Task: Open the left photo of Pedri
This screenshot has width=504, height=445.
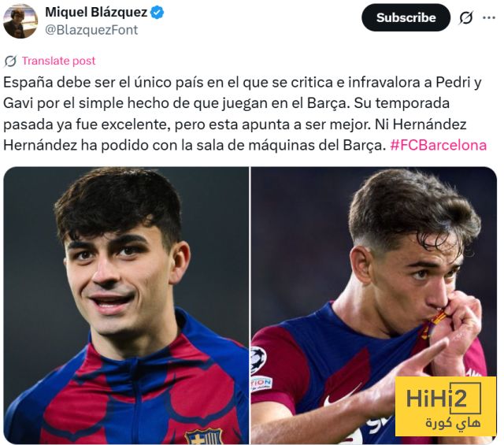Action: pyautogui.click(x=126, y=305)
